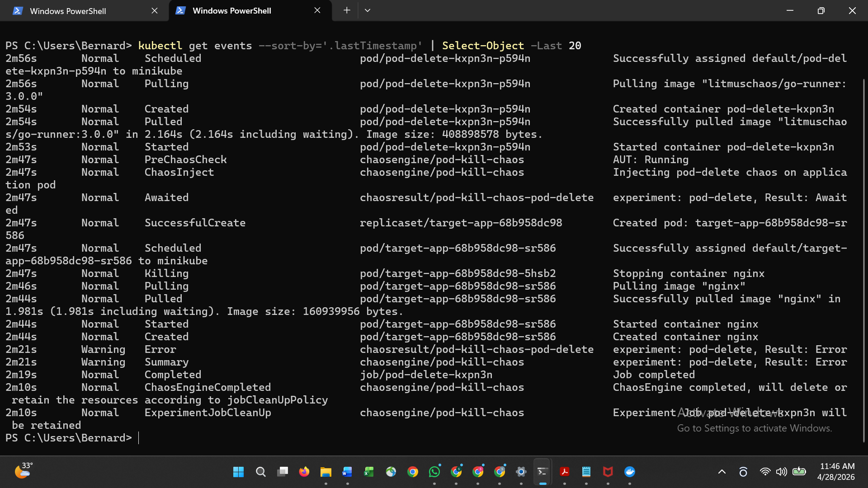Open the Windows Start menu
This screenshot has width=868, height=488.
coord(238,472)
